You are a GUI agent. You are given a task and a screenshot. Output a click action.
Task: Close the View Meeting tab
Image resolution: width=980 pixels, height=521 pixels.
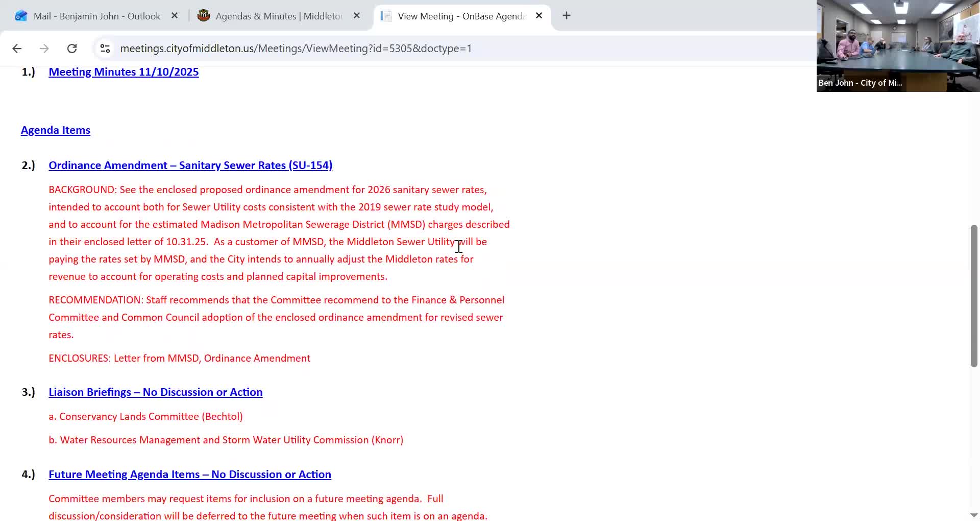[539, 16]
